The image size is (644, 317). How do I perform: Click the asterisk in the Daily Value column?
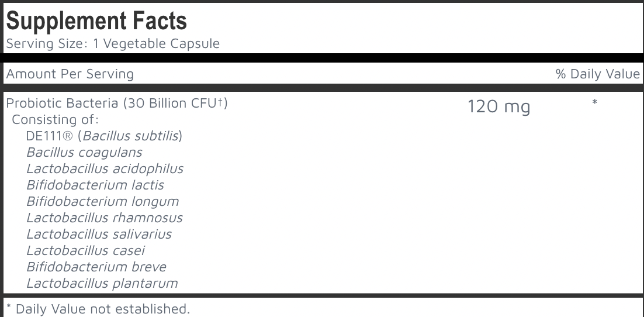[x=594, y=103]
